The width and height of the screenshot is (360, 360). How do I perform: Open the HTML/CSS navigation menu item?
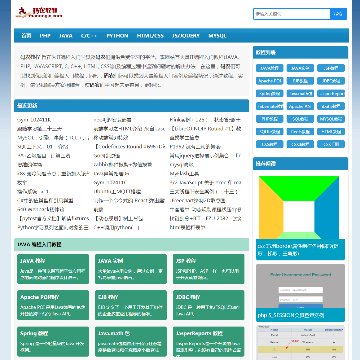[150, 36]
